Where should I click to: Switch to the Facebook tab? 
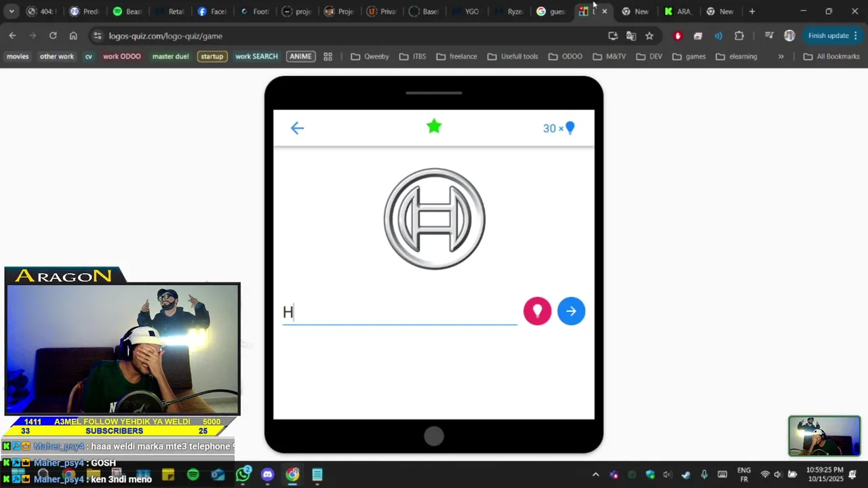[212, 12]
